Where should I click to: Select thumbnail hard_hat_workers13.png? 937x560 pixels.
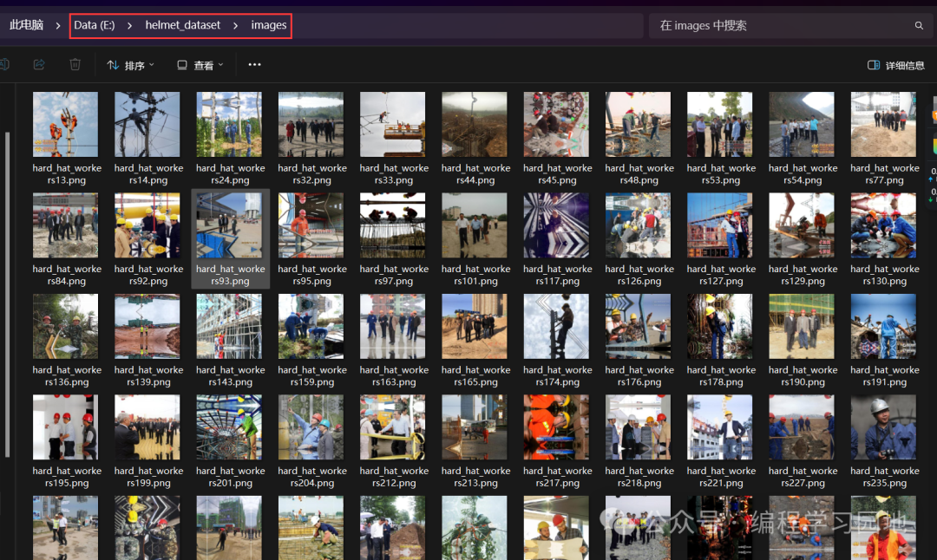[x=66, y=124]
